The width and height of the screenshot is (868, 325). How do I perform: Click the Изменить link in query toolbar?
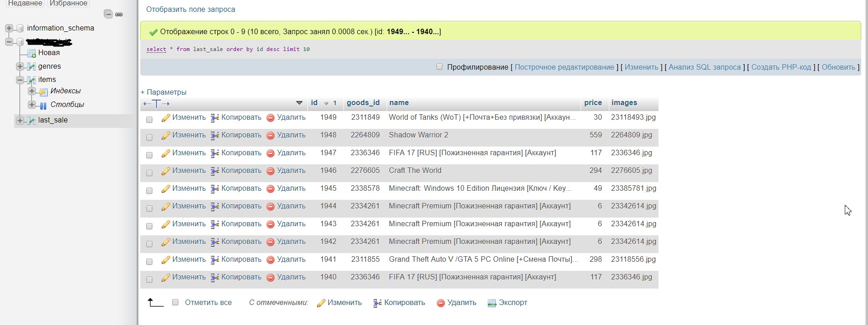tap(641, 67)
